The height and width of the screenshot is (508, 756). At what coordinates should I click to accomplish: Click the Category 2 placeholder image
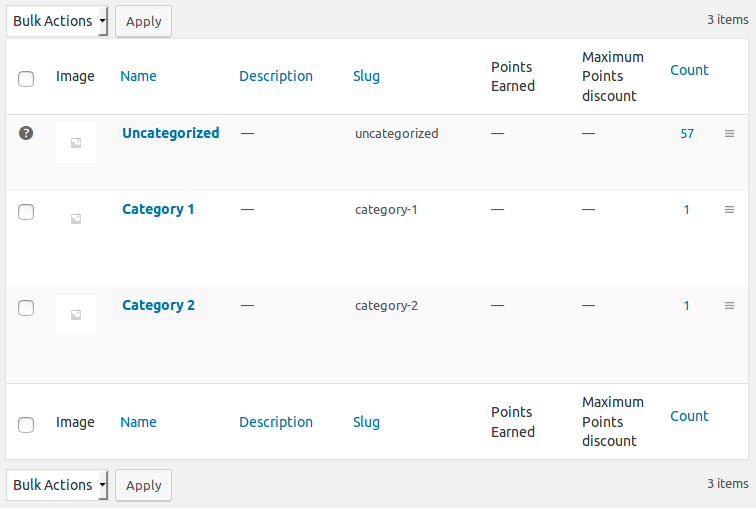tap(76, 315)
